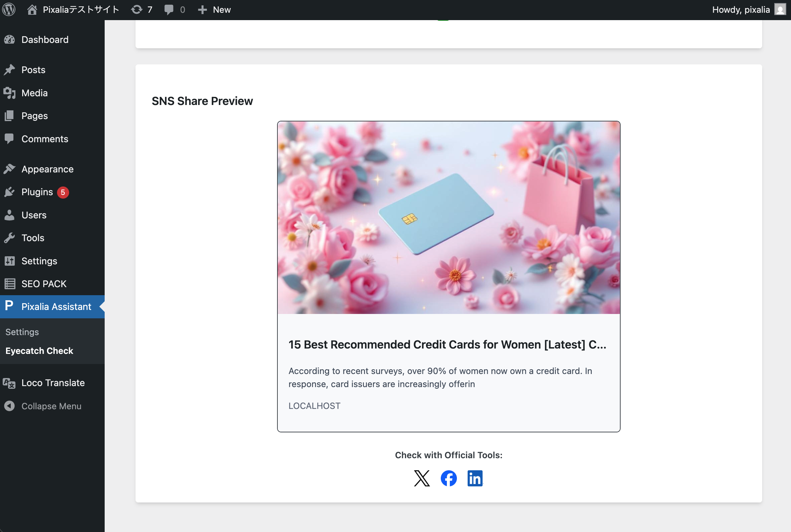Select Settings under Pixalia Assistant
The image size is (791, 532).
22,332
